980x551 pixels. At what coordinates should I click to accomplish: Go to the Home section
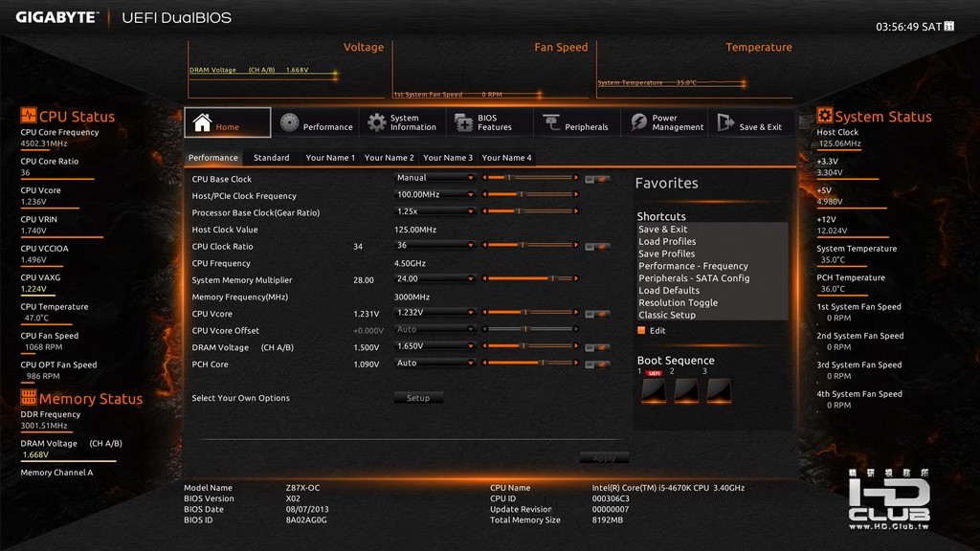pos(228,122)
